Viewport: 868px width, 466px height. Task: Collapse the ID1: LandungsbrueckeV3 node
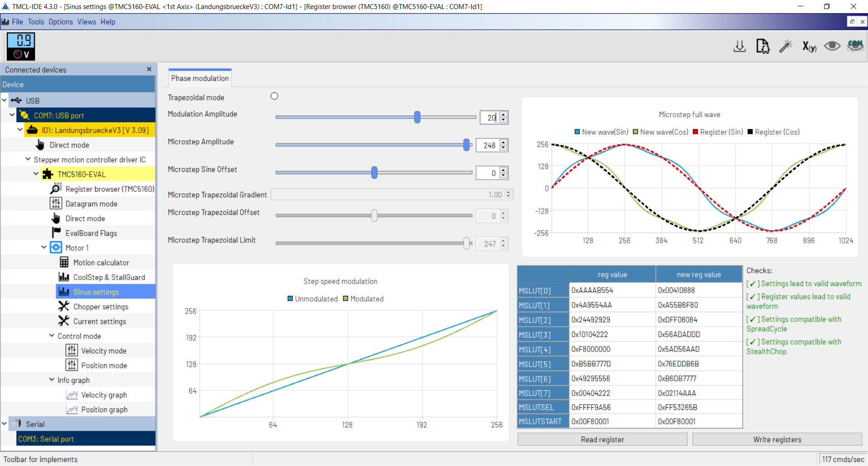tap(20, 130)
